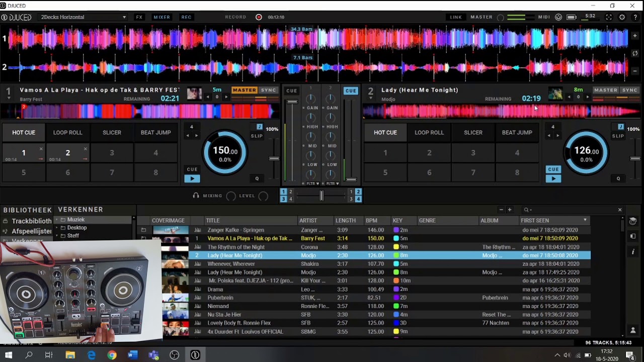Open the MIXER panel tab
644x362 pixels.
point(162,17)
